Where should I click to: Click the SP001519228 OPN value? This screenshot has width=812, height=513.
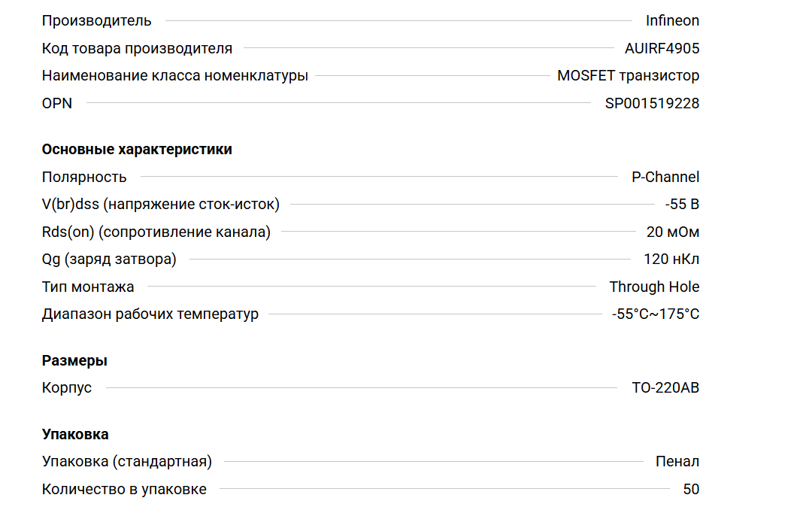[x=652, y=104]
